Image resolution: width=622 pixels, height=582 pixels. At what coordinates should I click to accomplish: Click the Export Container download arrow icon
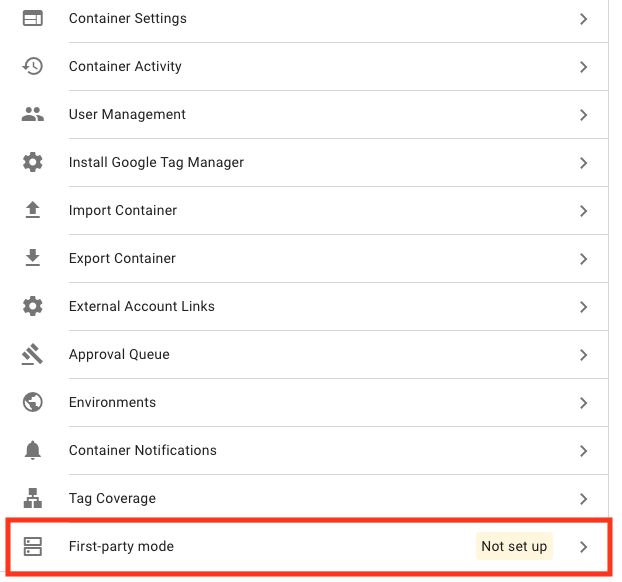pos(33,258)
